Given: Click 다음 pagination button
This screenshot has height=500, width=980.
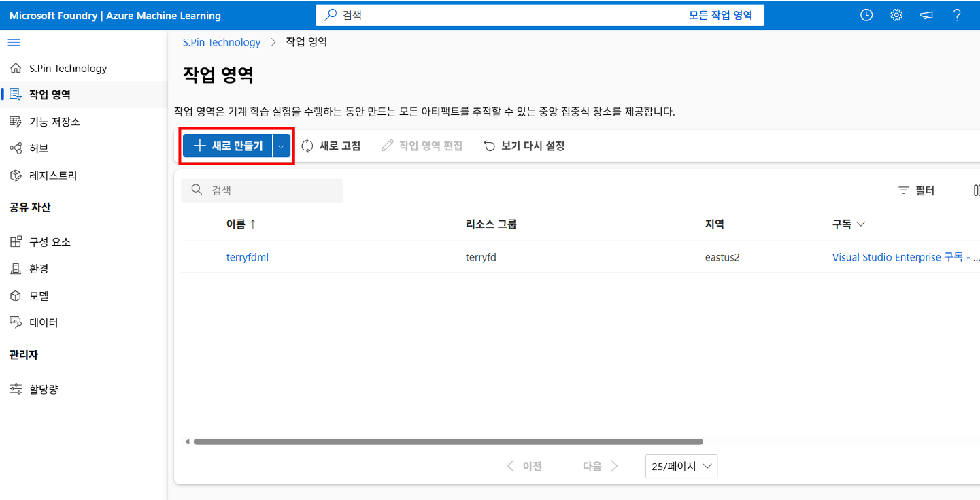Looking at the screenshot, I should point(601,466).
